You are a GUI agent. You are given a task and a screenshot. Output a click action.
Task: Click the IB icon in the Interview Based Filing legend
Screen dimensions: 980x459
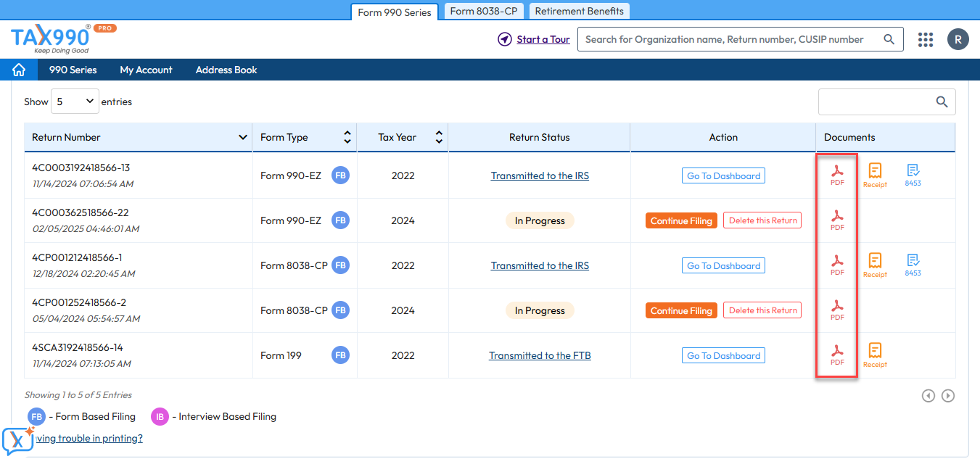(160, 416)
